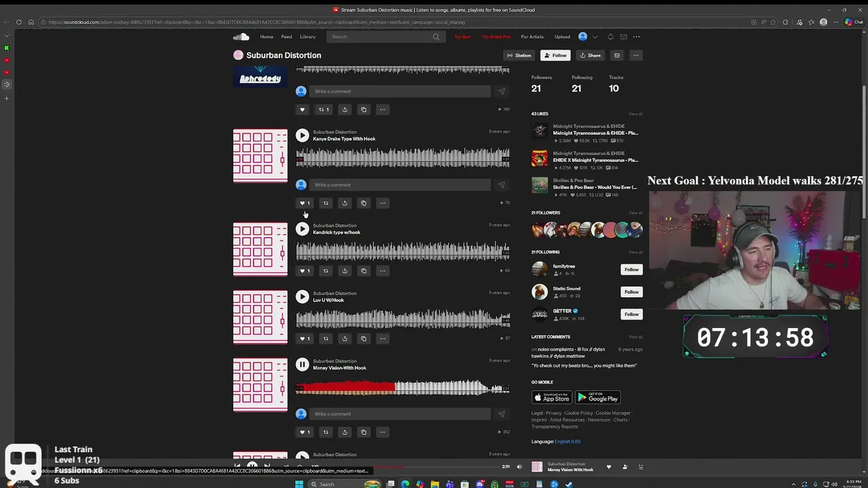Play Luv U W/Hook track
This screenshot has height=488, width=868.
pyautogui.click(x=302, y=297)
